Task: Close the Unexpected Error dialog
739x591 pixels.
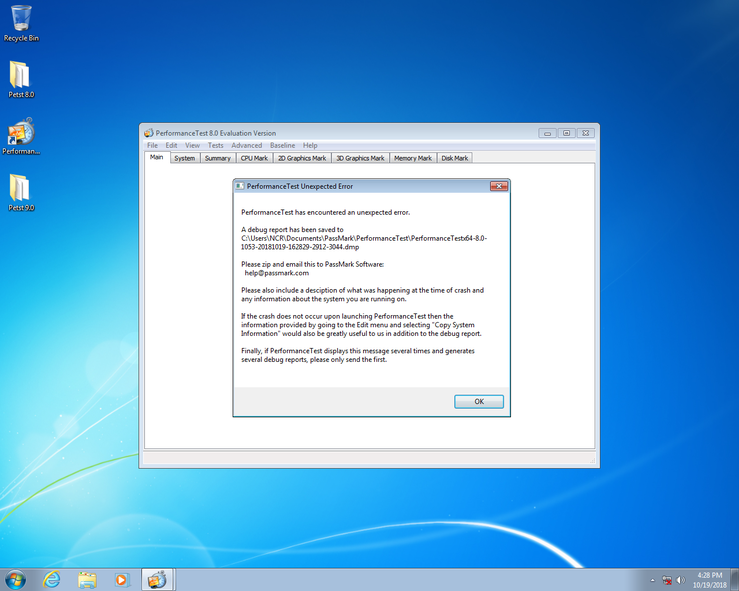Action: pyautogui.click(x=499, y=186)
